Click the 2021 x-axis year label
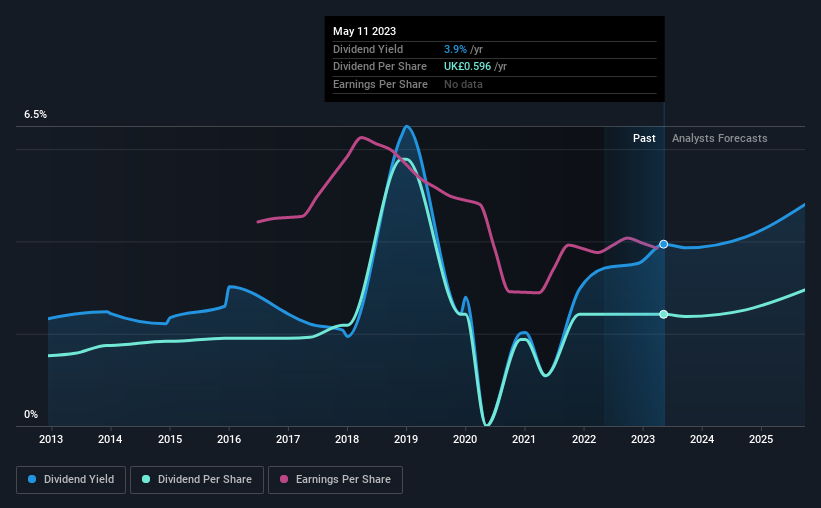 (524, 439)
